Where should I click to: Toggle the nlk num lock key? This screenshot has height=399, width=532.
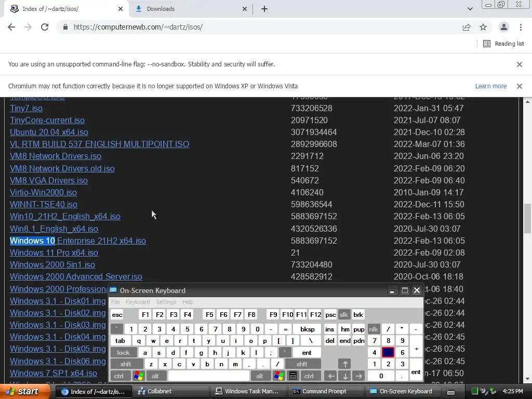coord(374,329)
